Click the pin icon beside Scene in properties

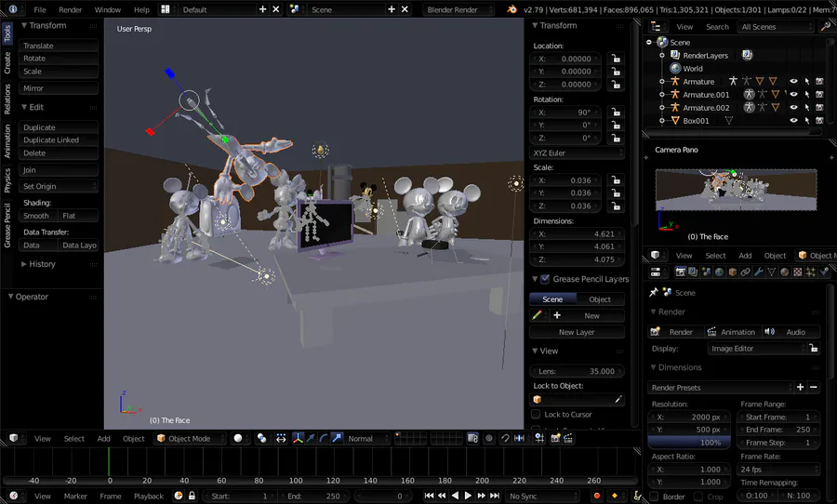pyautogui.click(x=654, y=292)
